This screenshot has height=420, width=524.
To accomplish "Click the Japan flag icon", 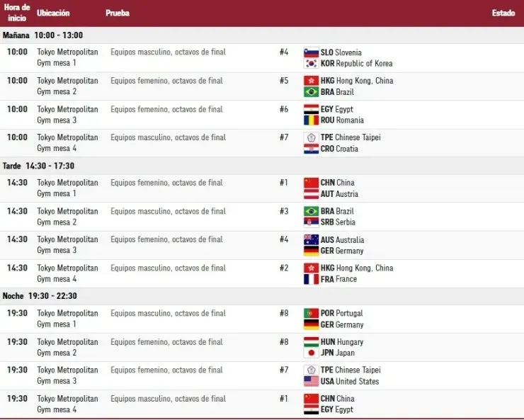I will coord(311,353).
